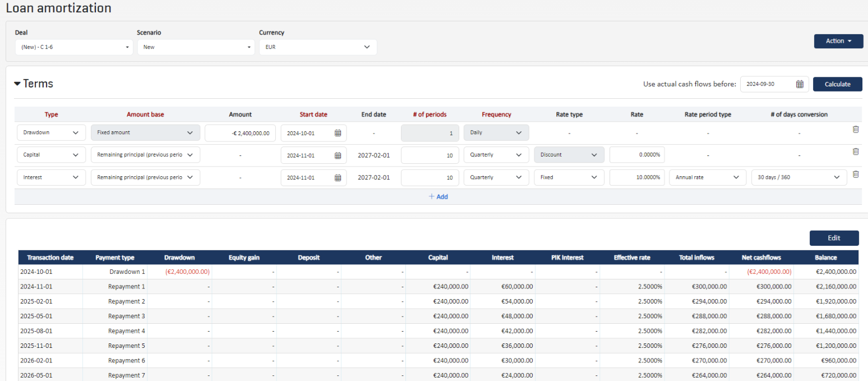
Task: Open the Scenario dropdown
Action: [x=196, y=47]
